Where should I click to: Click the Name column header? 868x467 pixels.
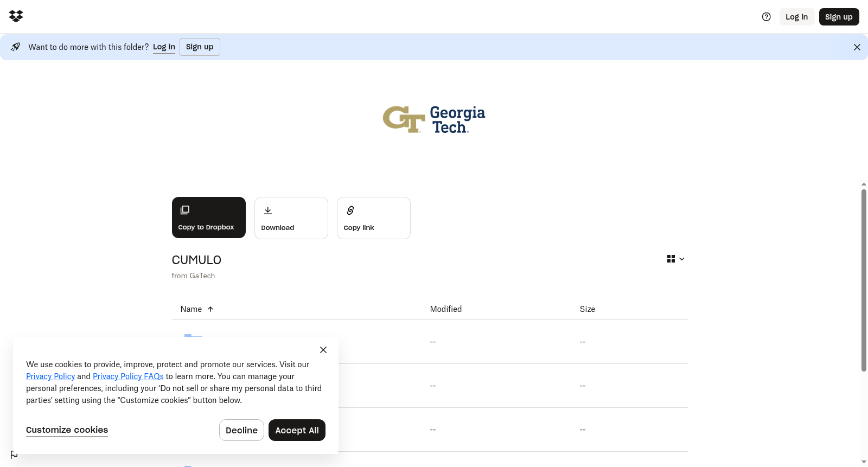pos(191,309)
